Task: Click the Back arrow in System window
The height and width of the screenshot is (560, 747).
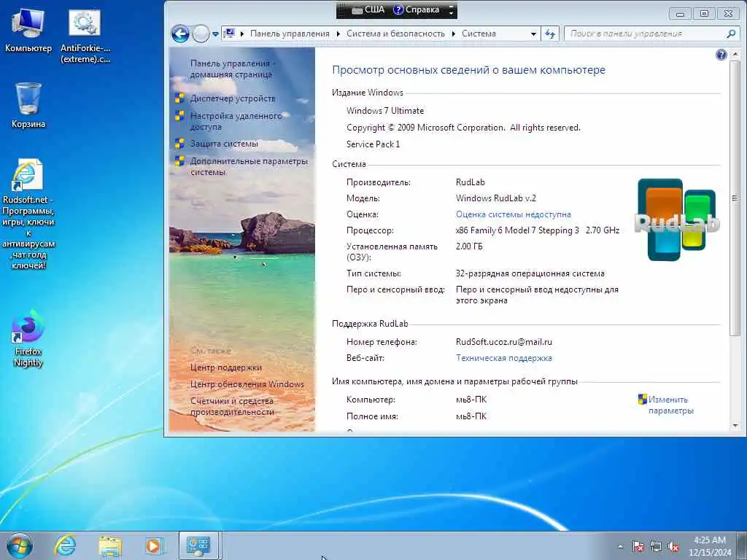Action: point(180,34)
